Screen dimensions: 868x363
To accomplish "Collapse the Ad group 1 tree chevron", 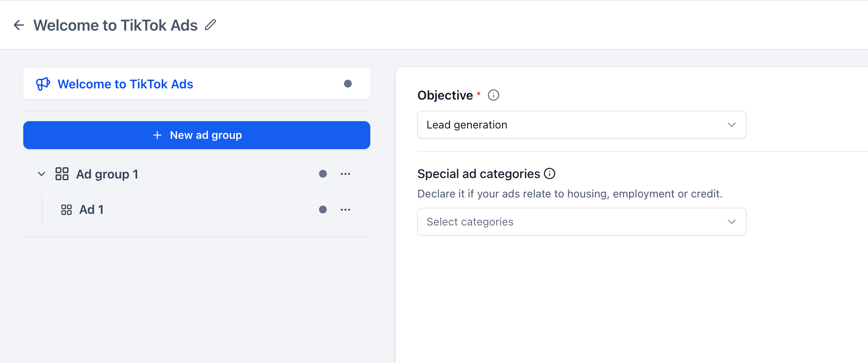I will (41, 174).
